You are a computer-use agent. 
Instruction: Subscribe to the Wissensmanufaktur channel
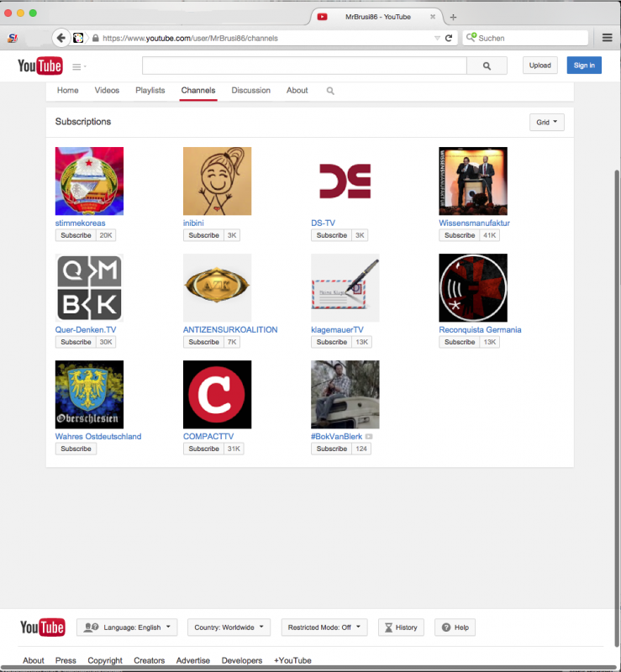pos(460,235)
